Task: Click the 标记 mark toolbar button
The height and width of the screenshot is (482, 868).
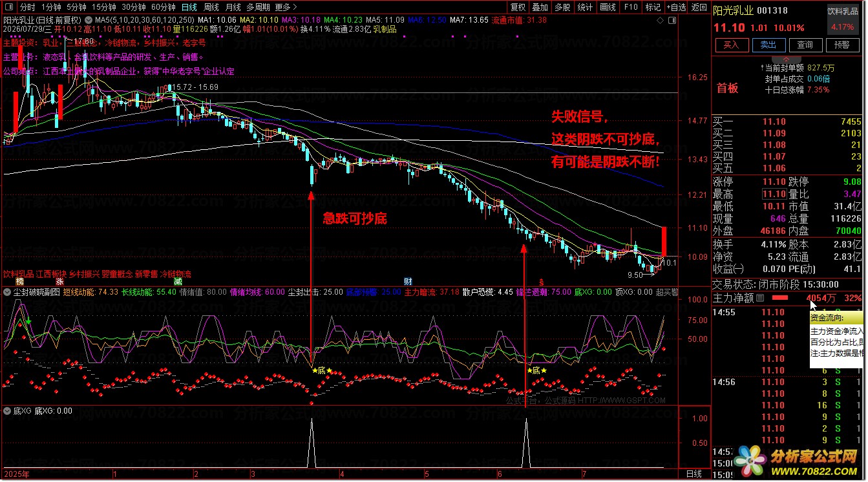Action: point(653,8)
